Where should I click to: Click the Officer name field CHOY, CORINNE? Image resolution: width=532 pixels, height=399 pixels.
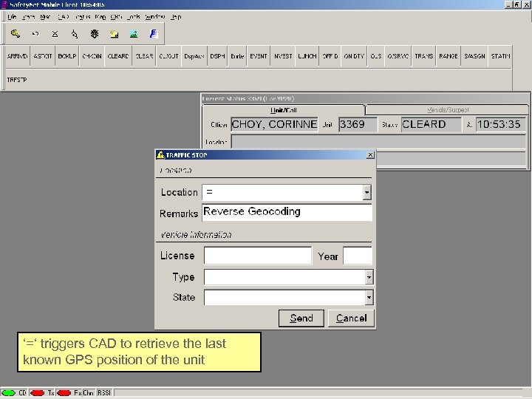point(274,124)
